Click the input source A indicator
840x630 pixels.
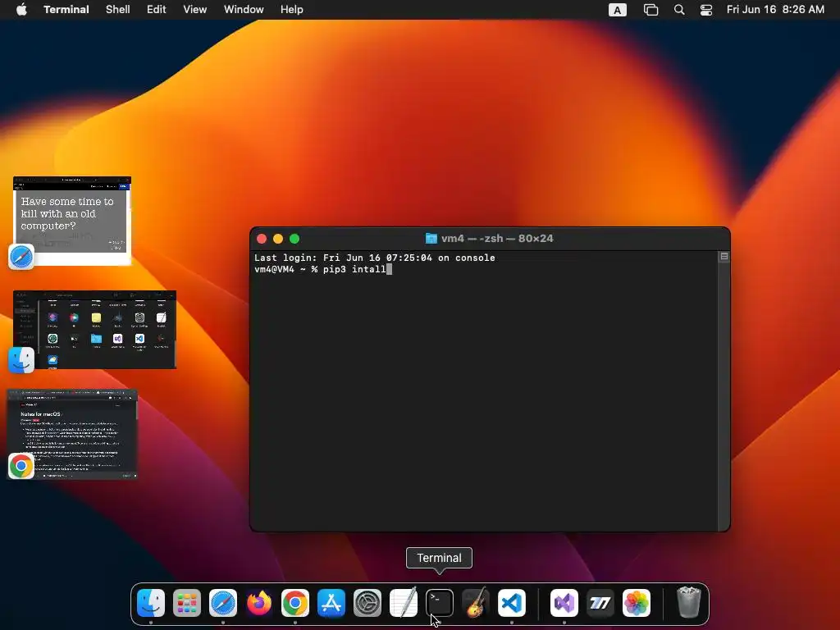click(617, 10)
